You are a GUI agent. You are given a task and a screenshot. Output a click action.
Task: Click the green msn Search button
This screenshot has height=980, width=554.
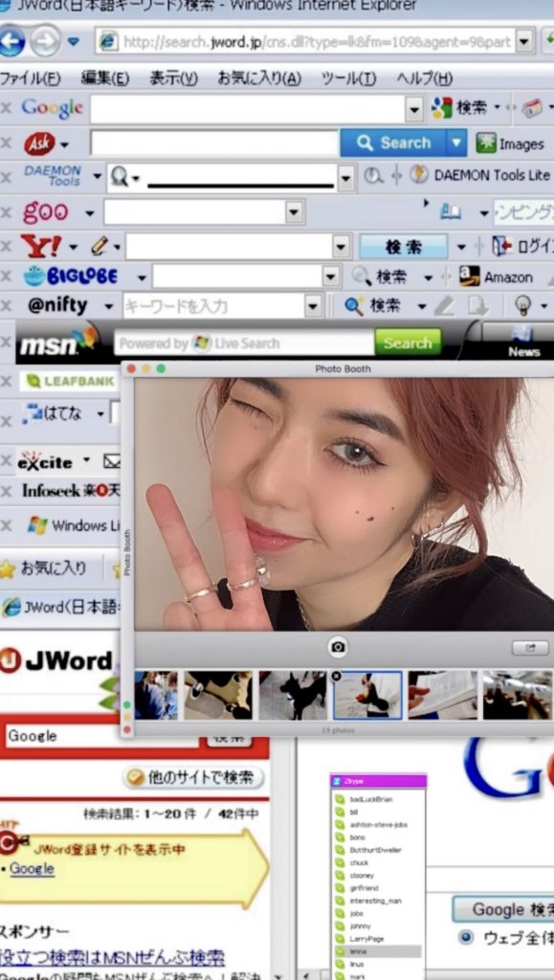[408, 343]
